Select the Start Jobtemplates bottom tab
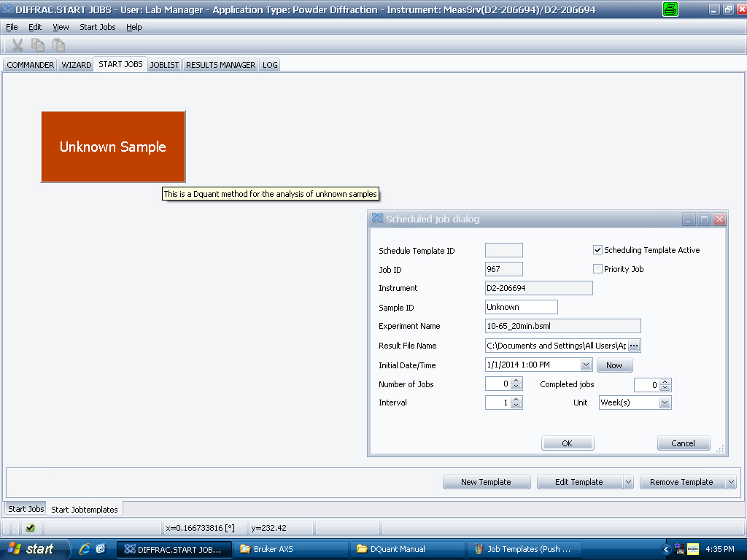747x560 pixels. (x=85, y=510)
